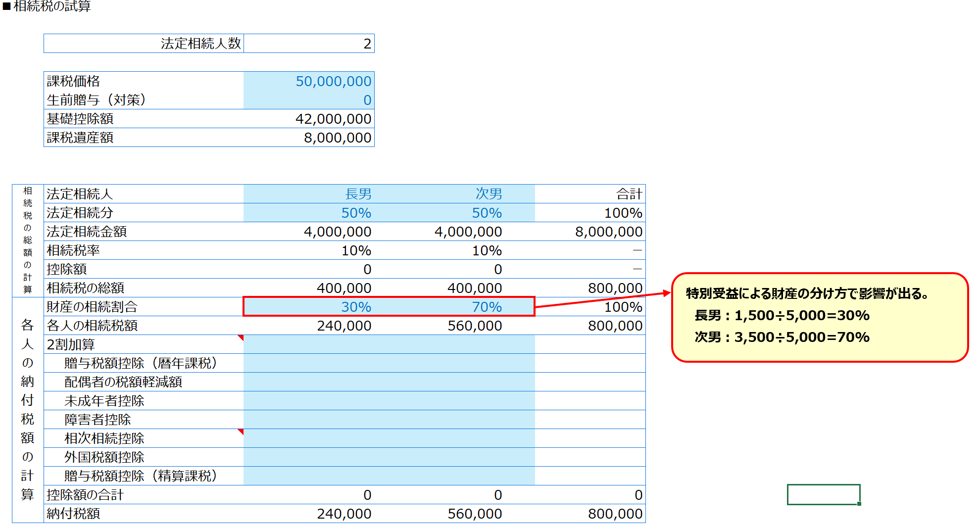Click the 配偶者の税額軽減額 label cell
The image size is (980, 528).
(144, 382)
